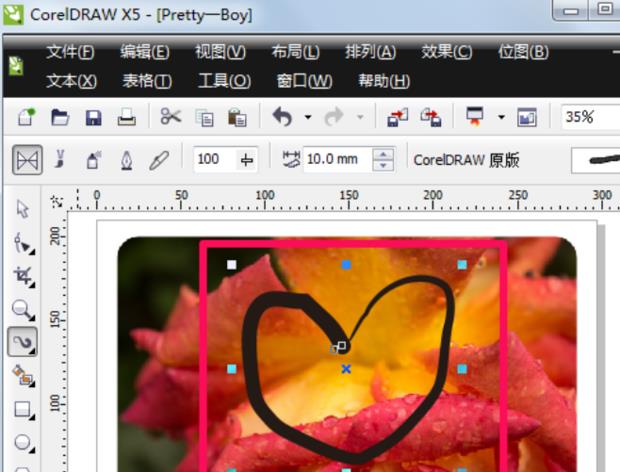
Task: Open the application launcher icon
Action: point(474,117)
